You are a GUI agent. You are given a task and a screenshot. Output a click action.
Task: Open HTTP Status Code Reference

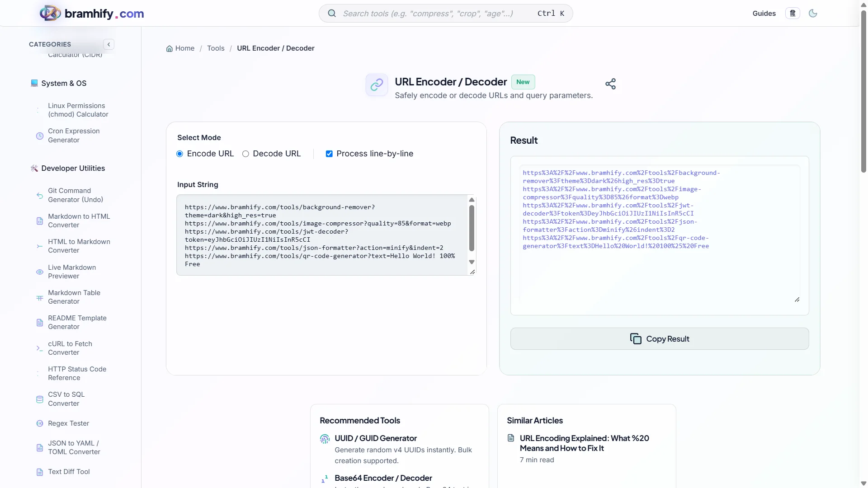click(x=77, y=374)
